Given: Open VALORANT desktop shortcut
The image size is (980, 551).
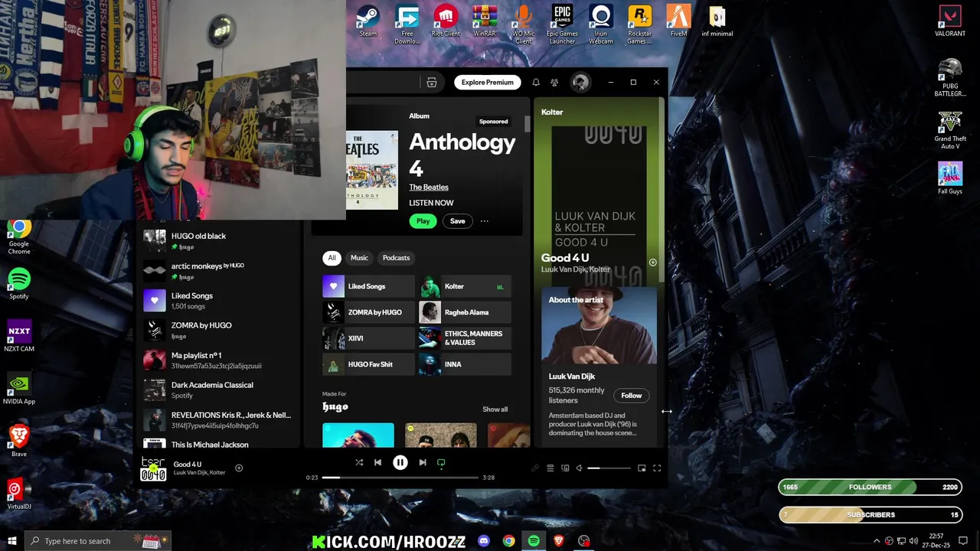Looking at the screenshot, I should [950, 21].
